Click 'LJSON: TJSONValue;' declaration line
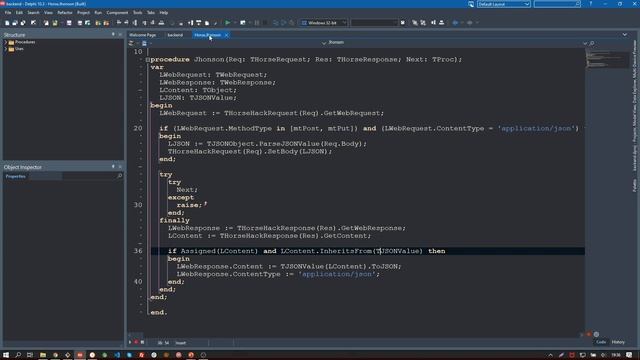Image resolution: width=640 pixels, height=360 pixels. click(x=198, y=98)
